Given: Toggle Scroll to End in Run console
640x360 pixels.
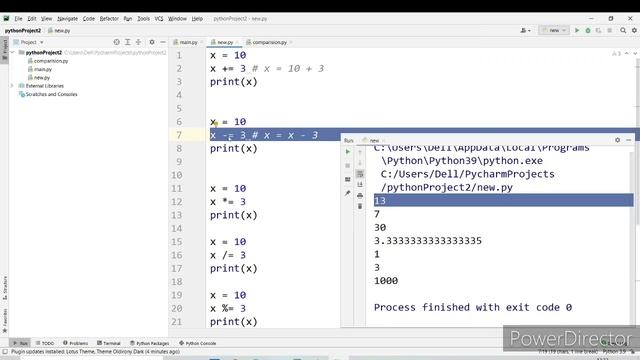Looking at the screenshot, I should click(x=360, y=184).
